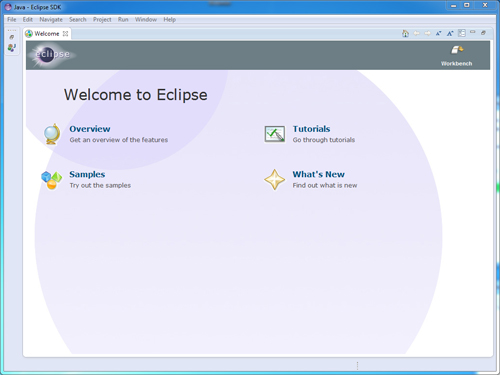Open the Window menu
Image resolution: width=500 pixels, height=375 pixels.
click(x=146, y=19)
